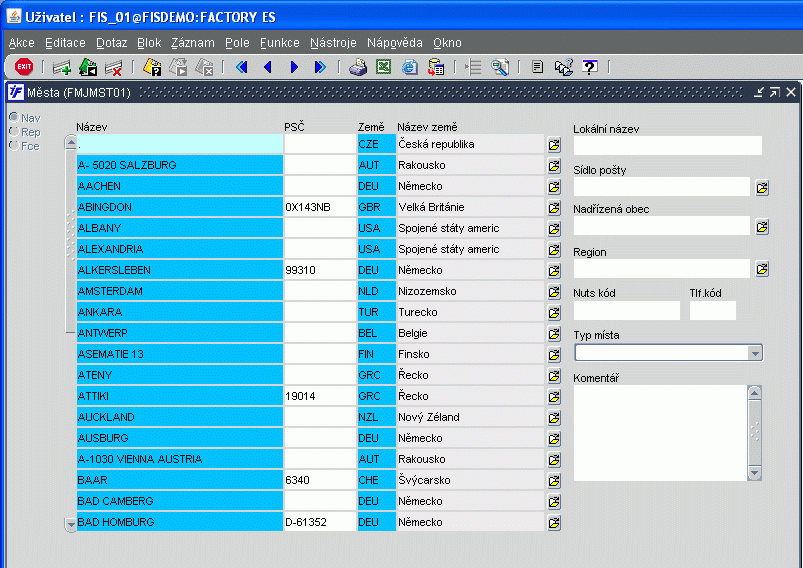Go to previous record with single left arrow
The image size is (803, 568).
[268, 67]
